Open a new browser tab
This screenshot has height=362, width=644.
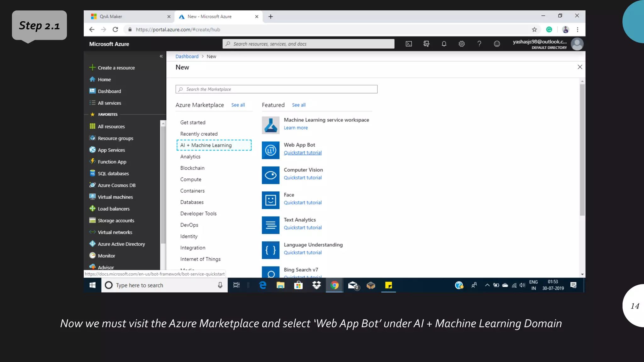271,17
